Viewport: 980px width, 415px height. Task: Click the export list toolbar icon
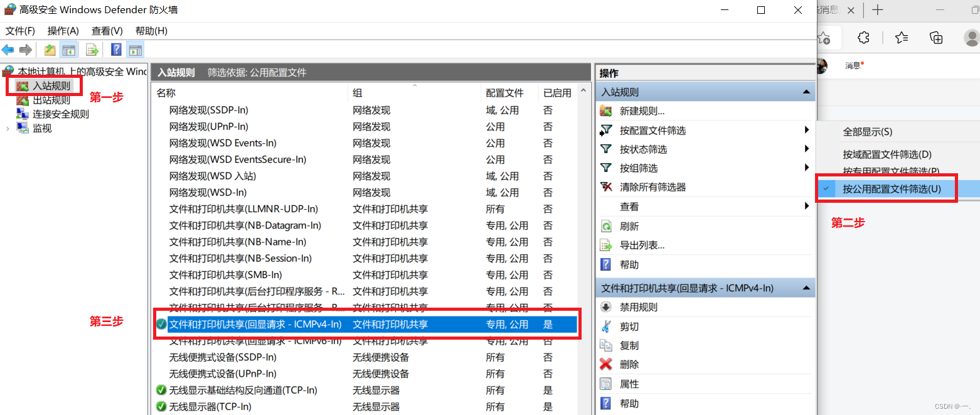(92, 50)
